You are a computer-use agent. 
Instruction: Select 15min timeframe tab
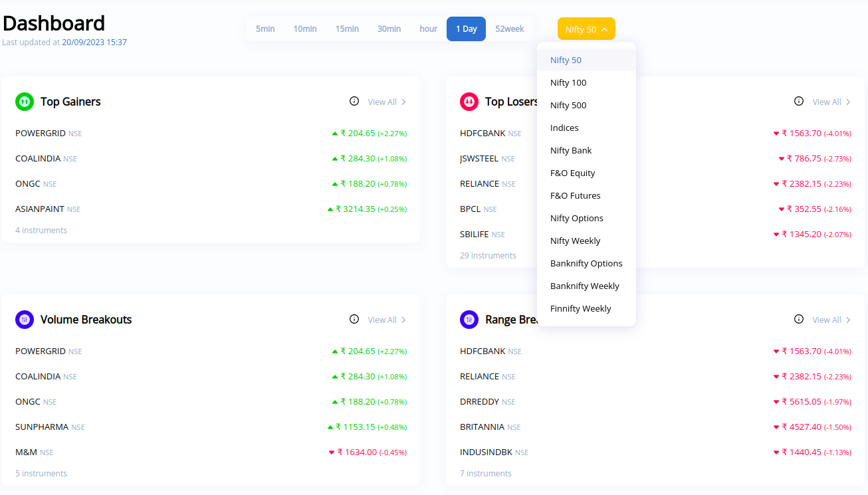(x=347, y=29)
